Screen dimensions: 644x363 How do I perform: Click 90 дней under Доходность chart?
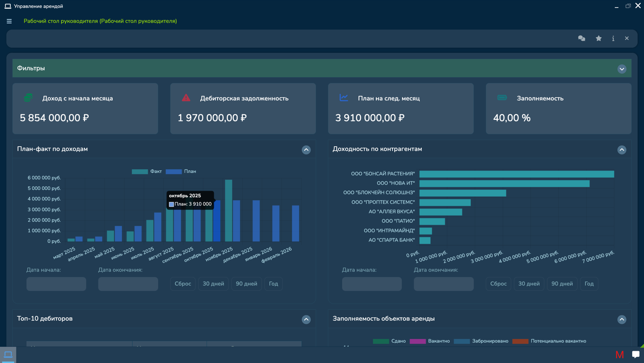click(562, 284)
